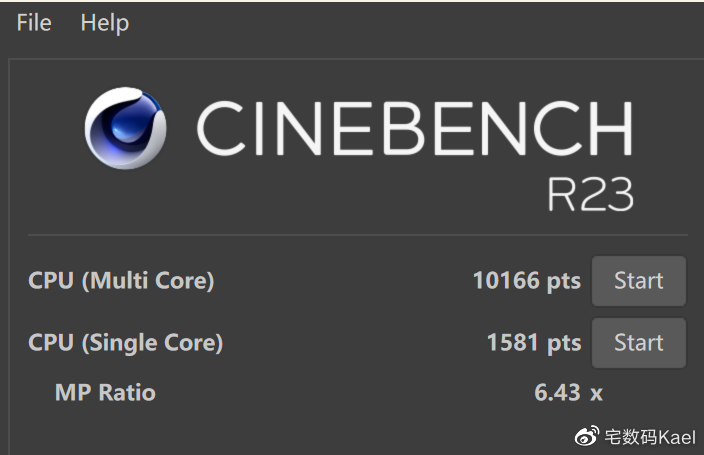Select the 10166 pts multi core score
Image resolution: width=704 pixels, height=455 pixels.
[x=527, y=281]
